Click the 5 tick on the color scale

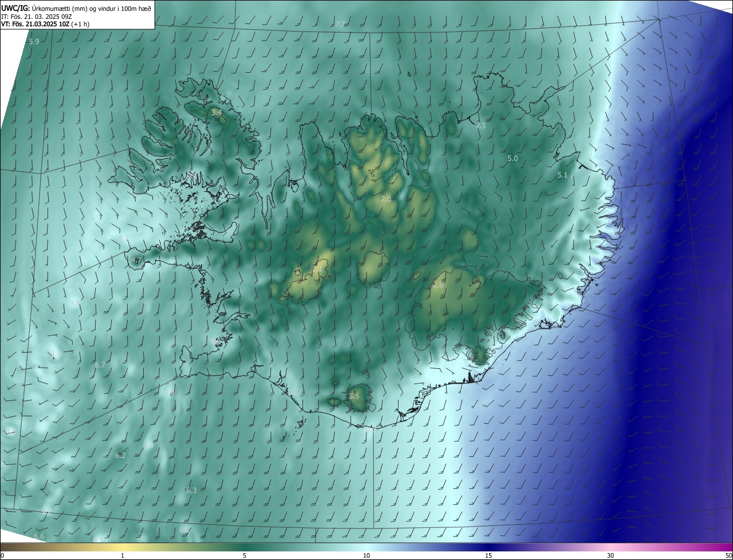point(245,555)
